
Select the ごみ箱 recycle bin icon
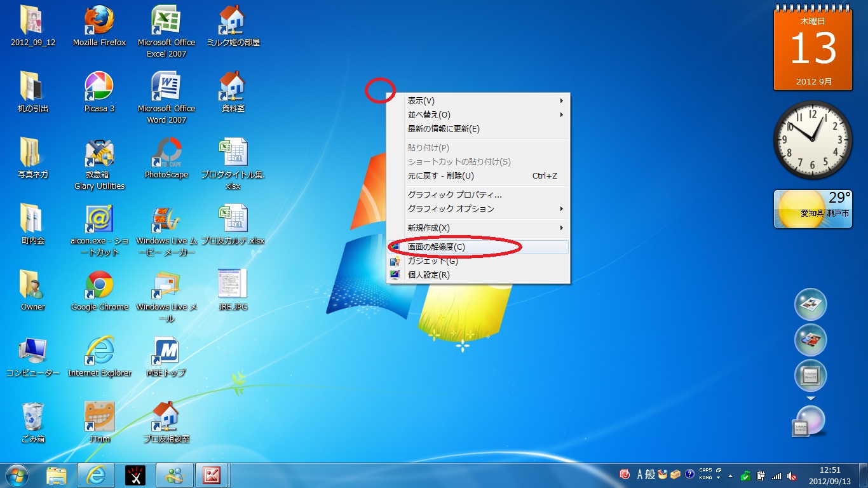point(33,423)
